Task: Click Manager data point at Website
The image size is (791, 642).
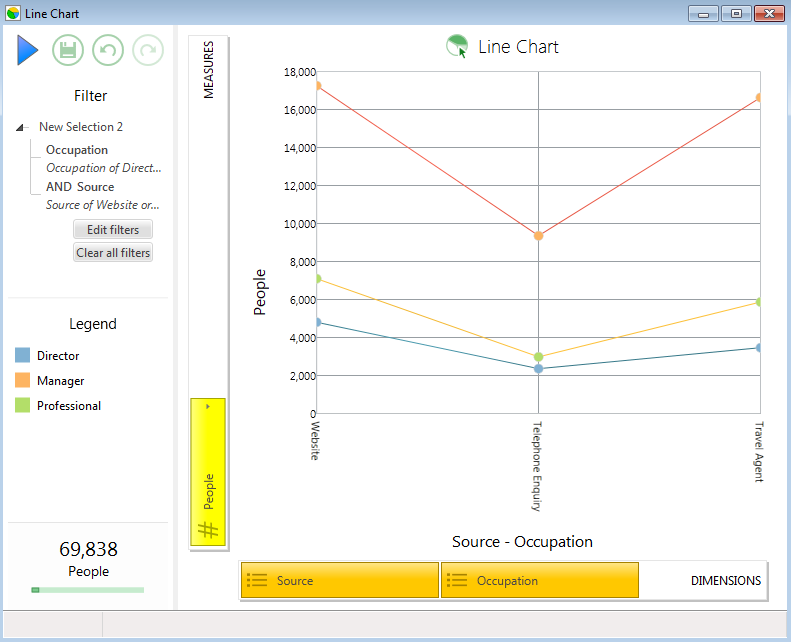Action: pos(318,86)
